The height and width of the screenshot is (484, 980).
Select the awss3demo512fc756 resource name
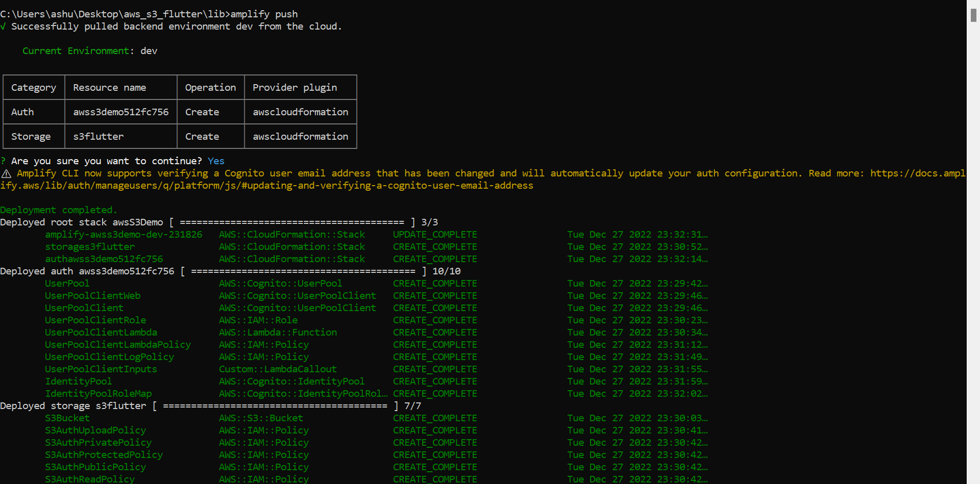click(120, 112)
